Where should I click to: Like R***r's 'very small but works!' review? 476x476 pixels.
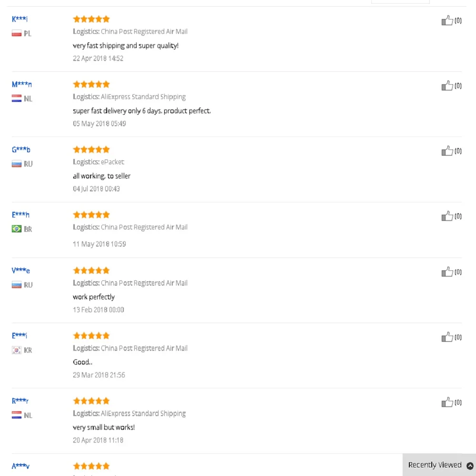447,402
